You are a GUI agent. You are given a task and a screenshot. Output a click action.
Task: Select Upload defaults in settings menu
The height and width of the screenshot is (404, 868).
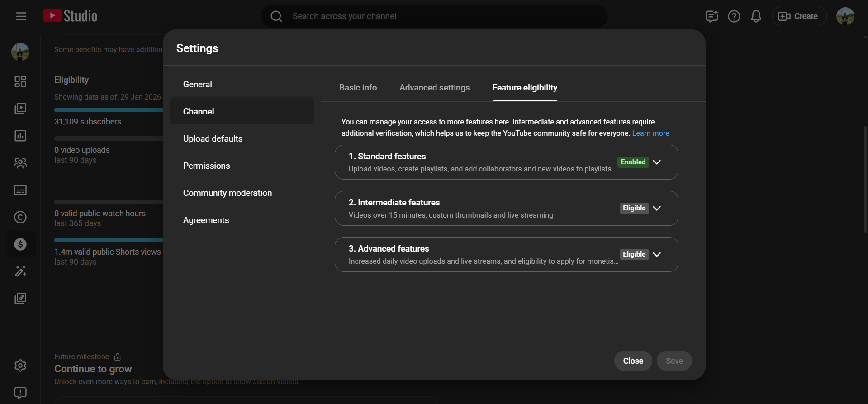pos(213,139)
